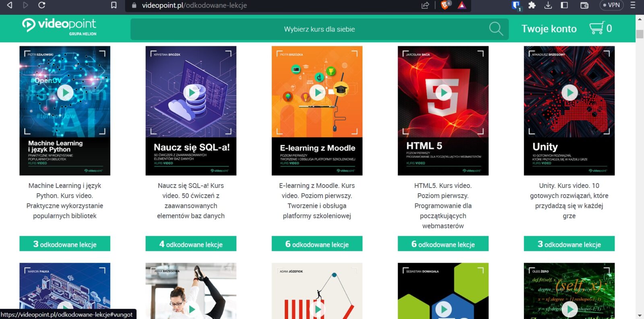Bookmark this page via bookmark icon
644x319 pixels.
(x=114, y=5)
